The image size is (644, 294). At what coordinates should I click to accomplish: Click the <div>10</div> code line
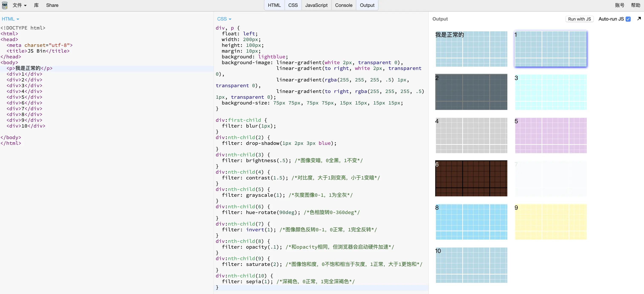pos(26,126)
